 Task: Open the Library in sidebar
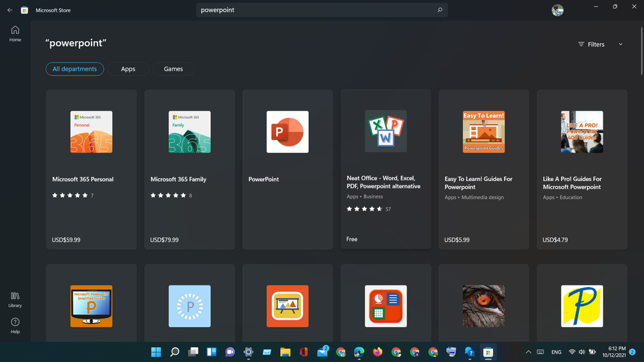15,300
